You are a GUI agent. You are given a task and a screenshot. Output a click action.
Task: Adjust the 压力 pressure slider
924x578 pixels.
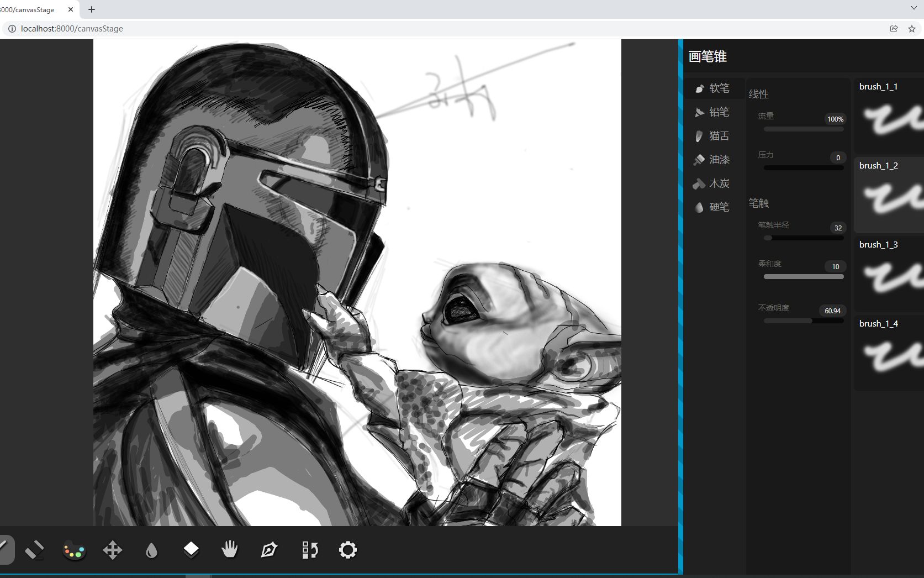point(804,168)
